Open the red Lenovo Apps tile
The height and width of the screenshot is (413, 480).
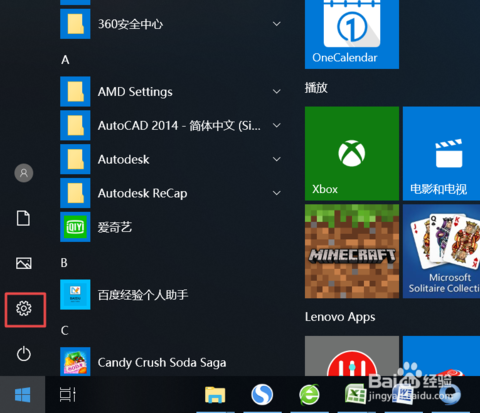352,356
